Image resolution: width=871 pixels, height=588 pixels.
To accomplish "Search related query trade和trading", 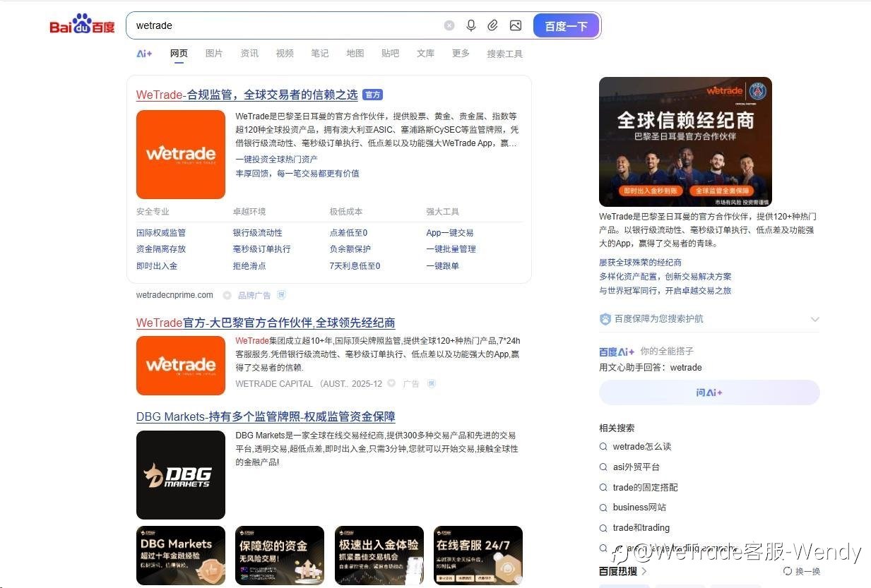I will pos(641,528).
